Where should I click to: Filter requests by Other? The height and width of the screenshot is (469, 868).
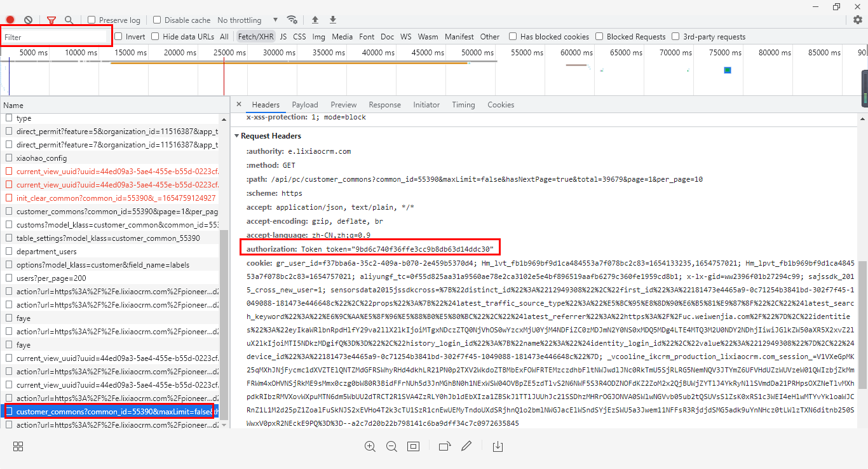tap(490, 37)
